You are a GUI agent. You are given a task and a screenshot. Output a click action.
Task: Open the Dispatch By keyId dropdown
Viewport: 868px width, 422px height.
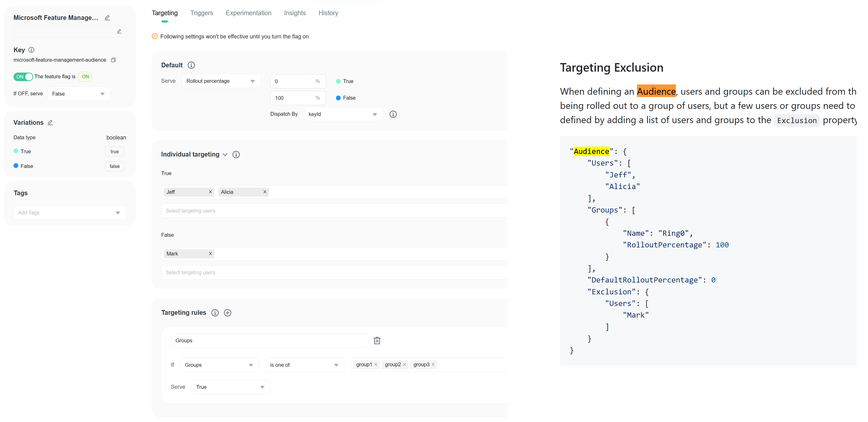tap(343, 114)
